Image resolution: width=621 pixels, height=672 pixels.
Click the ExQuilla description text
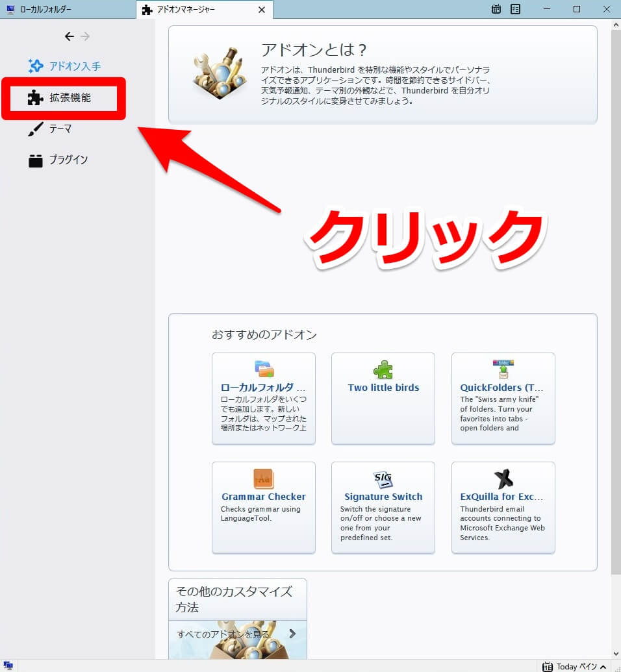(x=502, y=523)
